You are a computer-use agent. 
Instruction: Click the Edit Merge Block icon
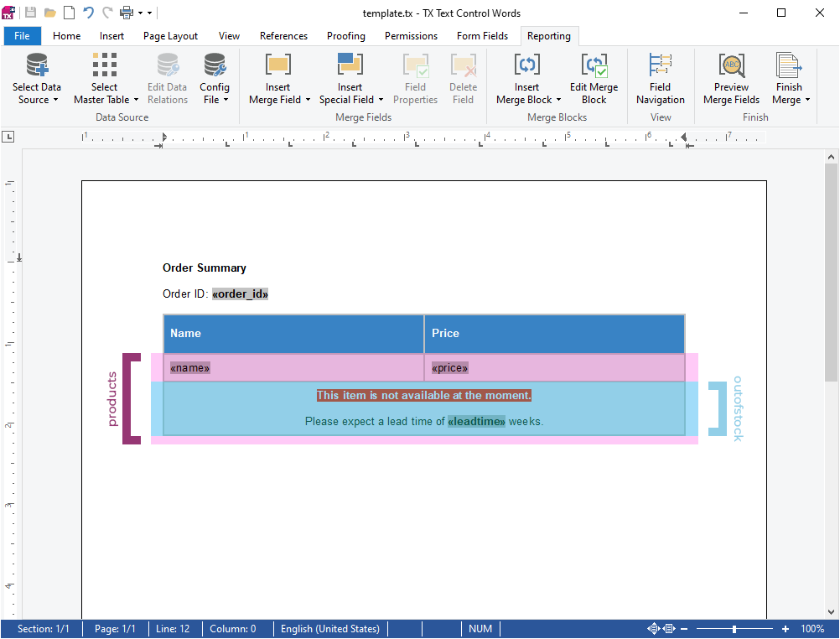(x=594, y=65)
